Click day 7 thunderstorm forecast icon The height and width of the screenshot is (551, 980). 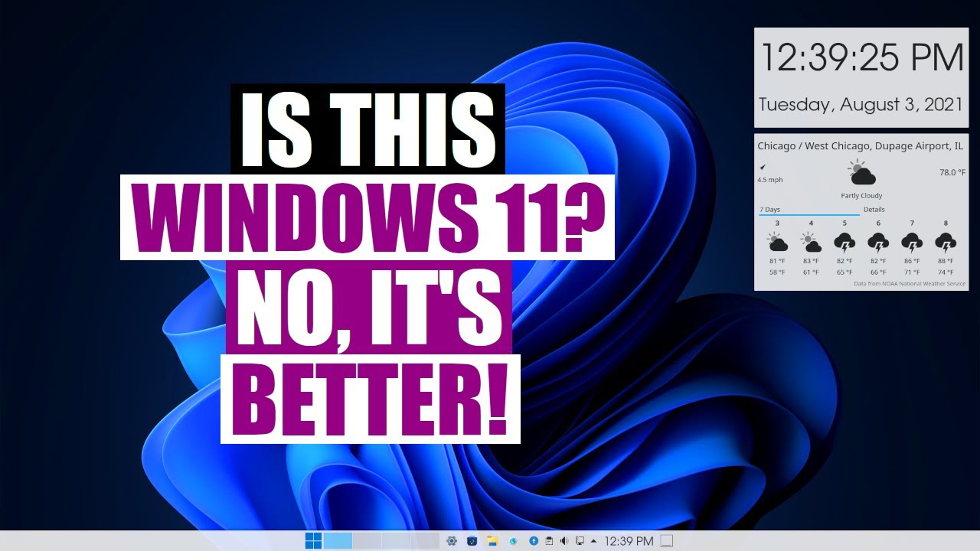[x=912, y=243]
